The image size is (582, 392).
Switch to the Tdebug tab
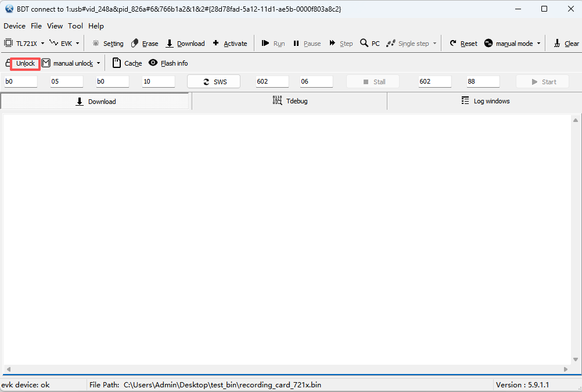tap(289, 101)
